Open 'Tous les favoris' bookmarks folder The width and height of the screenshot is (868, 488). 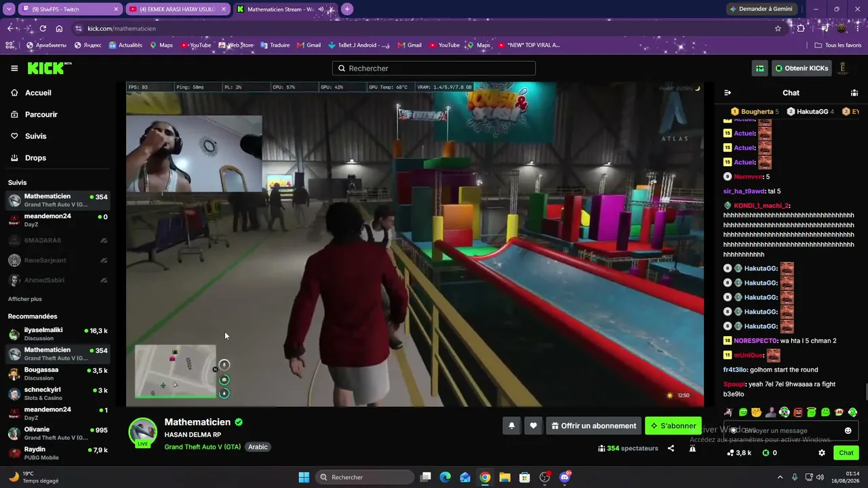pyautogui.click(x=838, y=45)
